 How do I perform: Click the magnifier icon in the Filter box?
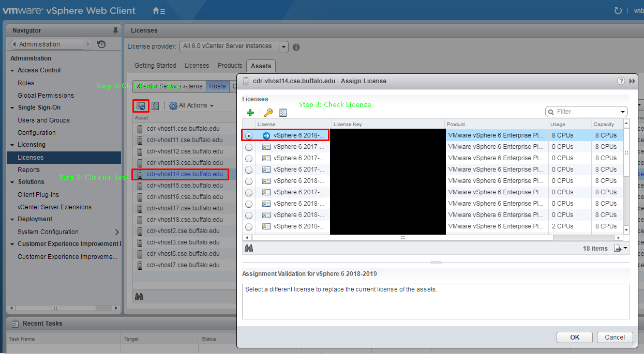[551, 112]
